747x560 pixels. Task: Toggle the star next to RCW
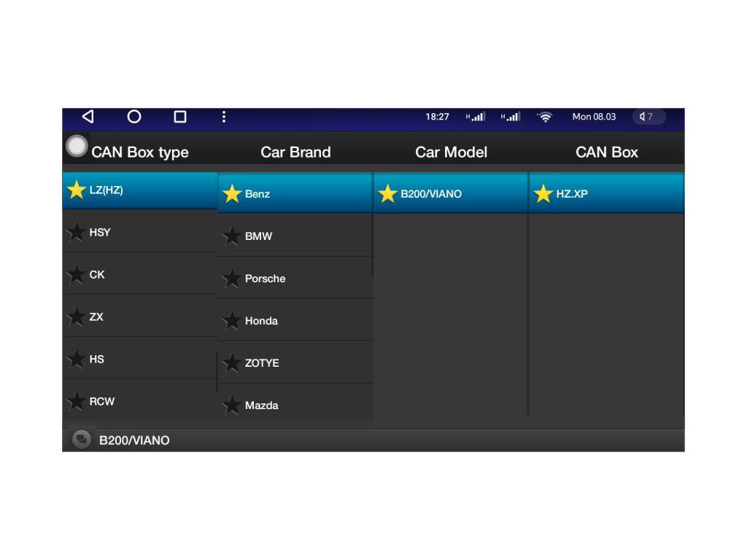click(76, 402)
